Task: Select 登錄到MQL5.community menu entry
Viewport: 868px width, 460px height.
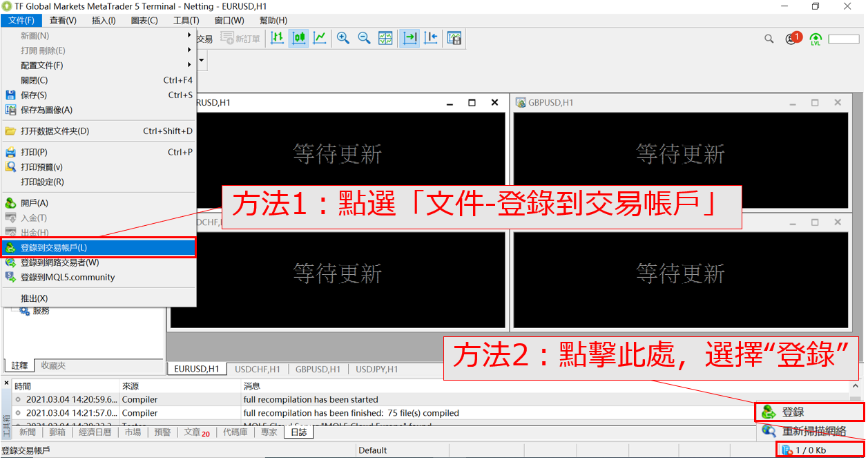Action: tap(99, 277)
